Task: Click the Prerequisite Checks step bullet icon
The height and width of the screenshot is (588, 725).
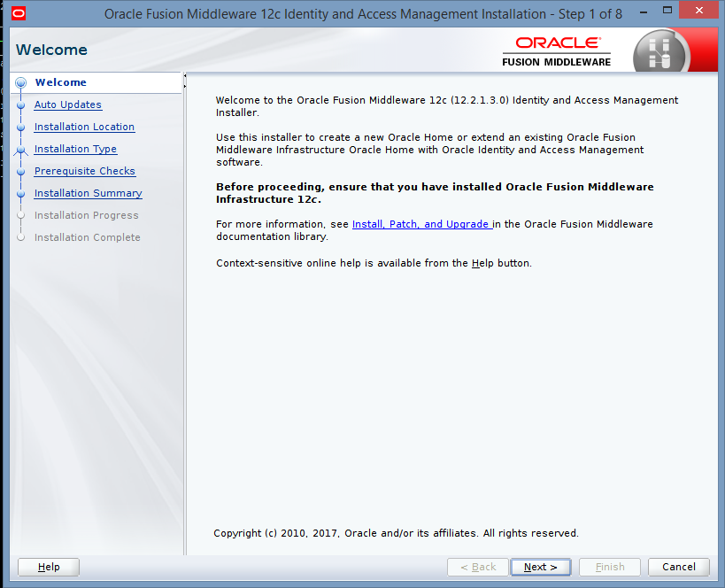Action: 21,172
